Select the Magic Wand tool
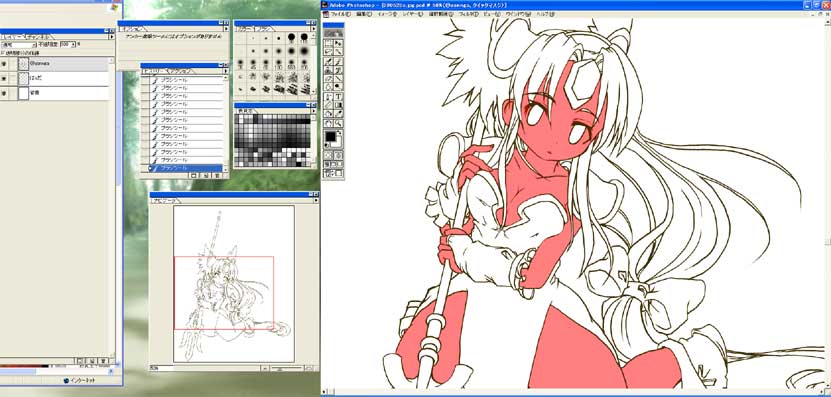Image resolution: width=831 pixels, height=397 pixels. [x=338, y=52]
